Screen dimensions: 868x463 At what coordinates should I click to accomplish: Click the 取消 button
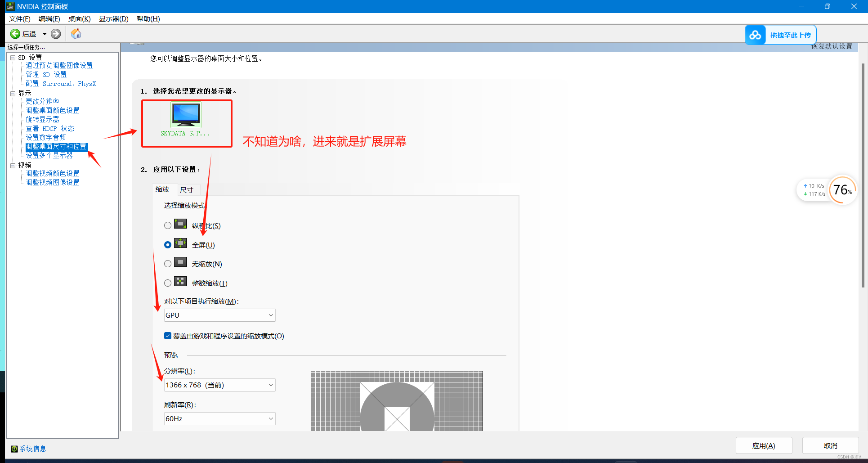tap(831, 445)
